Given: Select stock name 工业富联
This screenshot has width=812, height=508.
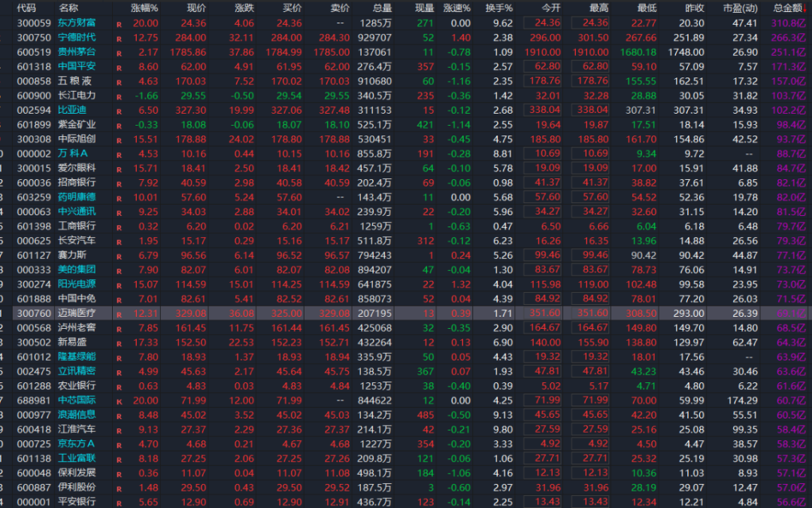Looking at the screenshot, I should coord(77,458).
